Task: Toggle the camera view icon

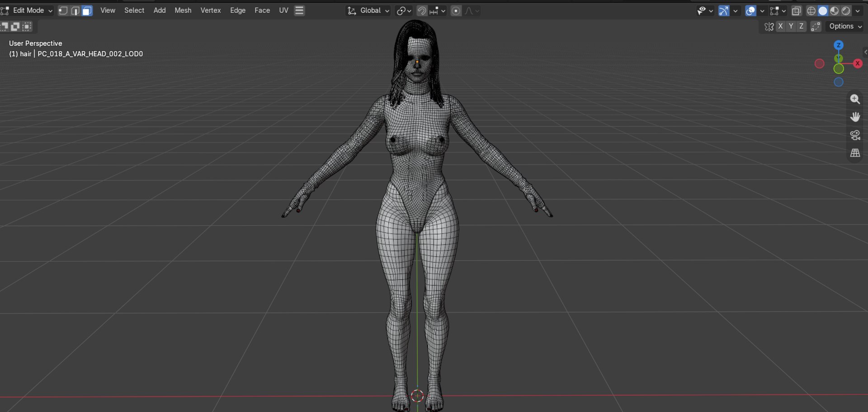Action: point(855,135)
